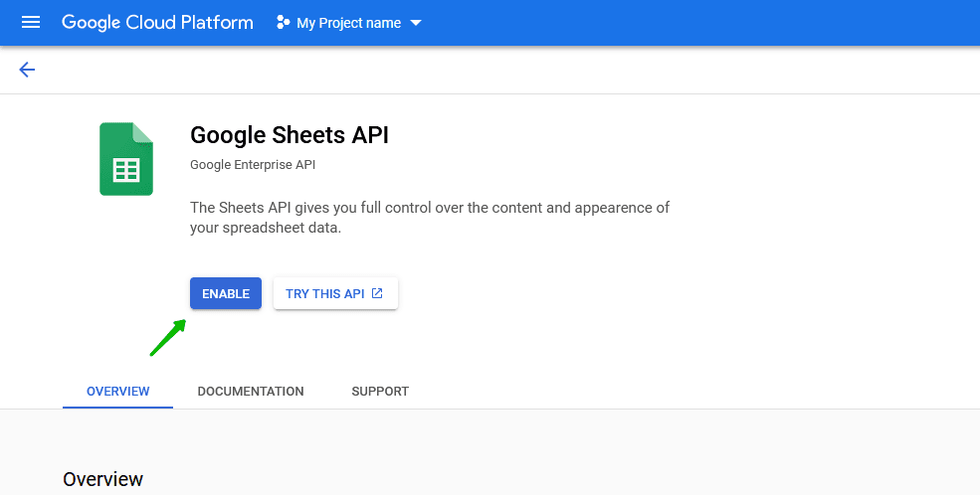
Task: Select the SUPPORT tab
Action: [x=380, y=392]
